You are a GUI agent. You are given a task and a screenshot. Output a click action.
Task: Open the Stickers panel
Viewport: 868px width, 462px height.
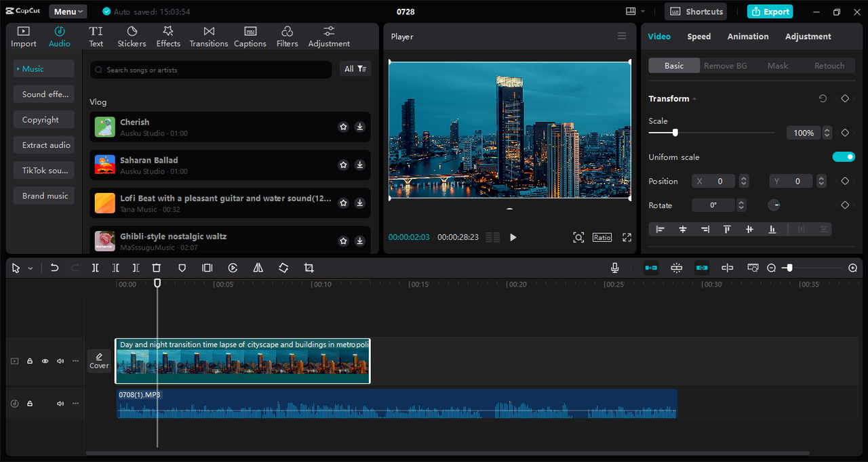pyautogui.click(x=132, y=37)
